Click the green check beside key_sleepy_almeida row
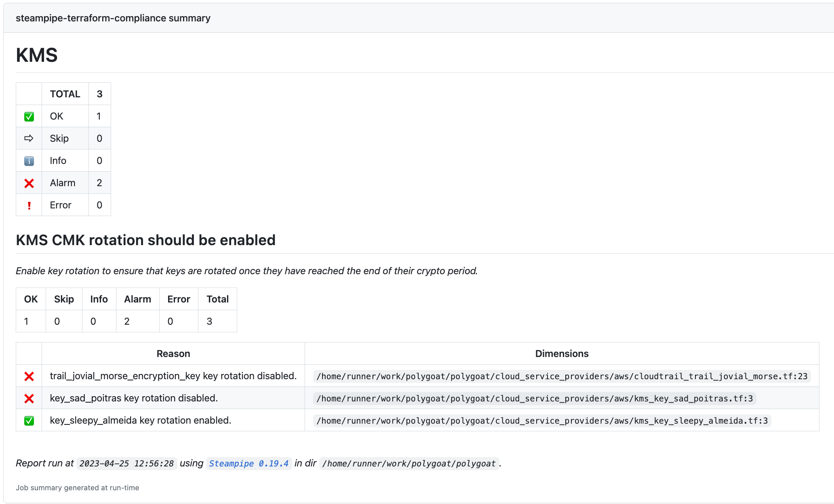The width and height of the screenshot is (834, 504). click(x=29, y=421)
